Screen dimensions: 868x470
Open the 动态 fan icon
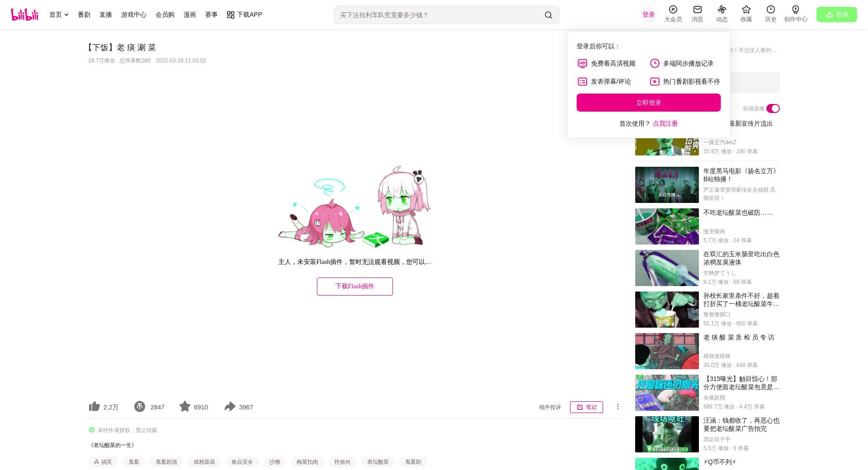pyautogui.click(x=722, y=9)
